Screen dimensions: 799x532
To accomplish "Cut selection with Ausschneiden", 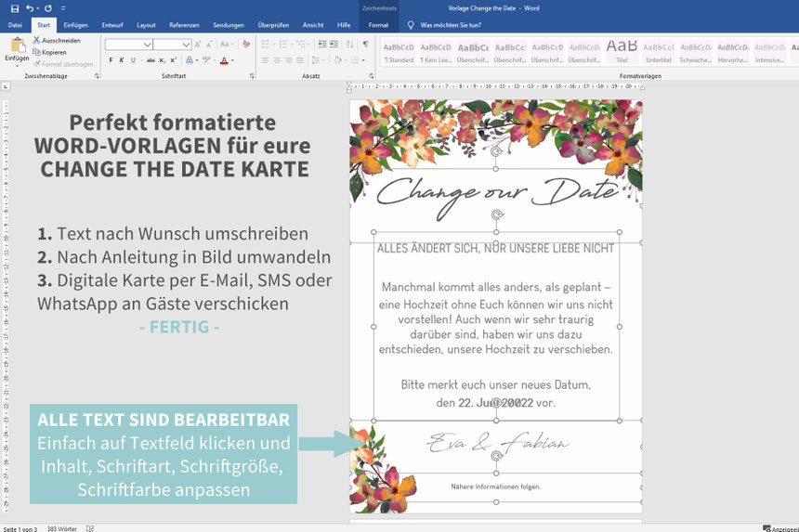I will coord(57,40).
